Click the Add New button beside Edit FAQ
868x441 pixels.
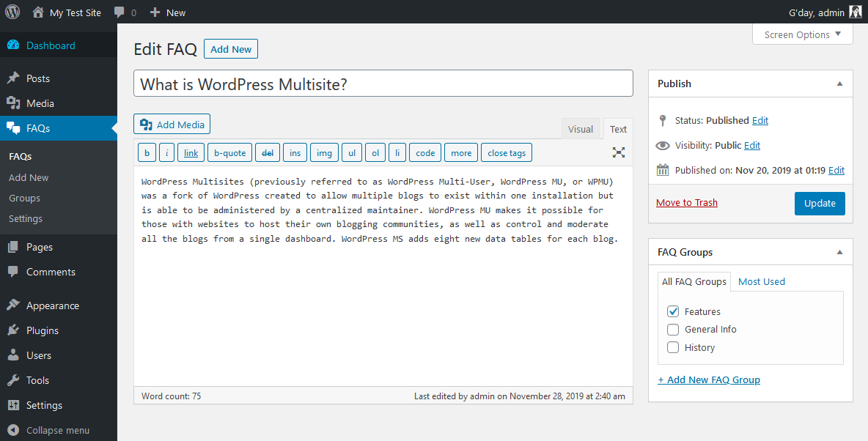click(231, 48)
